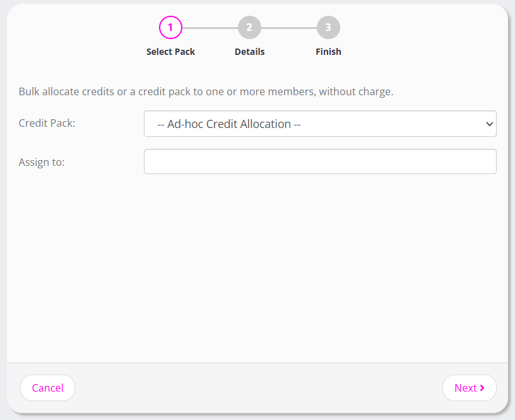Click the empty dialog area below 'Assign to'
The image size is (515, 420).
click(x=257, y=265)
